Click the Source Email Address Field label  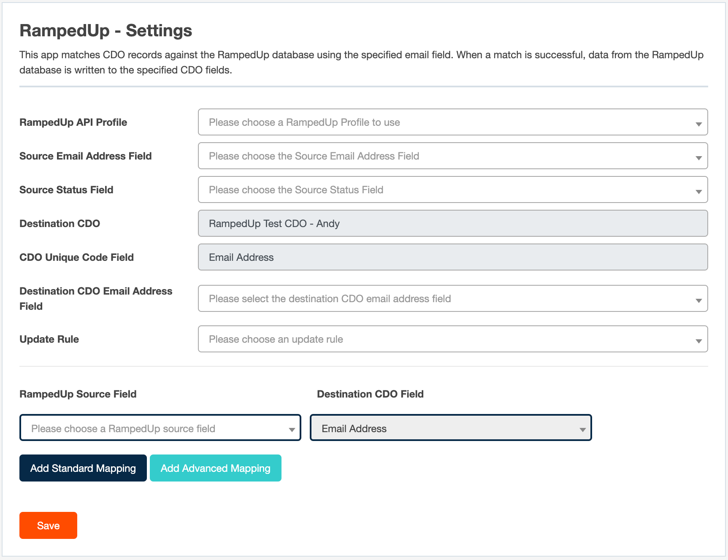[x=86, y=156]
